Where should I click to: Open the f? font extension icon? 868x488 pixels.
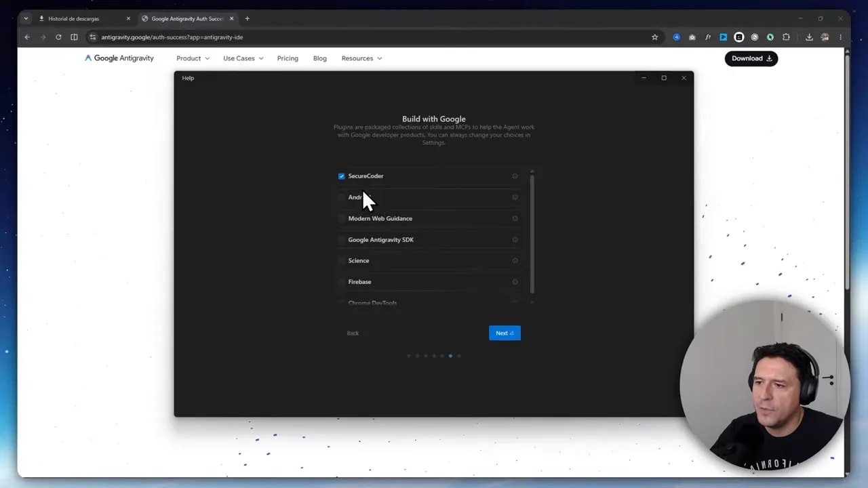(x=708, y=37)
